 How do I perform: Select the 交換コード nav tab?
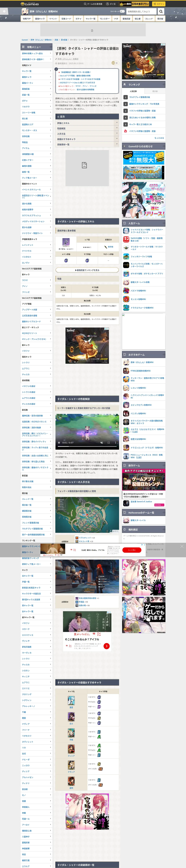(66, 19)
